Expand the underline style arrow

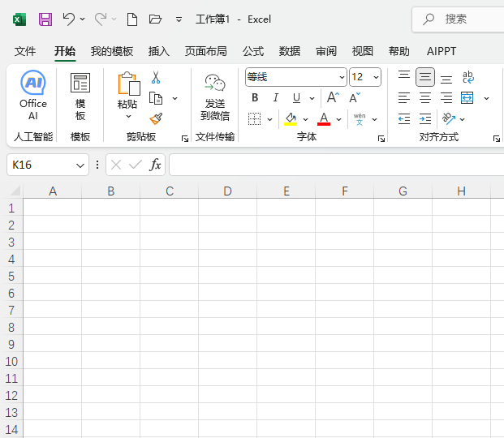(x=312, y=98)
